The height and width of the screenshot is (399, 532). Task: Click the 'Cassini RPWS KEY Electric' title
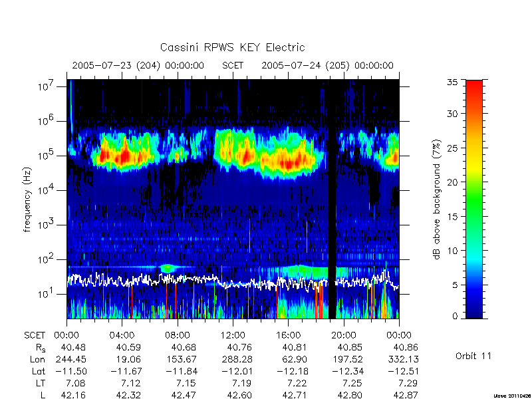232,47
